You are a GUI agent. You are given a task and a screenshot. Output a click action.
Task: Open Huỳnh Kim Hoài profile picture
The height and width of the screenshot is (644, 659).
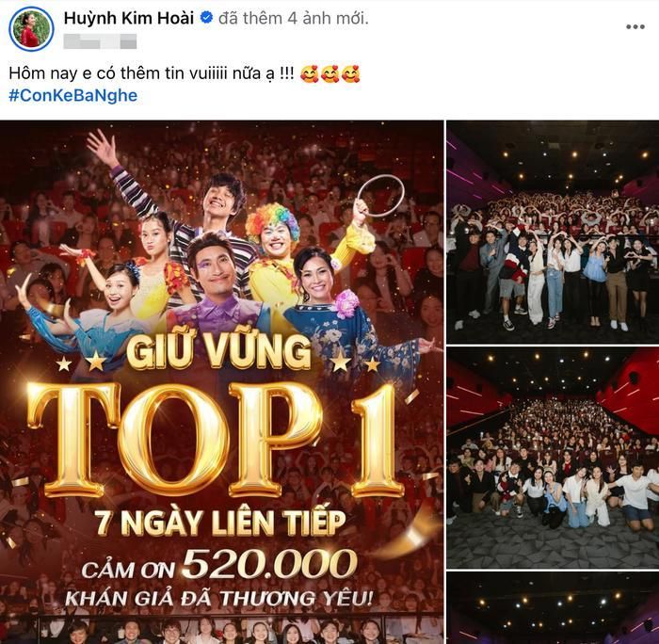click(x=31, y=28)
